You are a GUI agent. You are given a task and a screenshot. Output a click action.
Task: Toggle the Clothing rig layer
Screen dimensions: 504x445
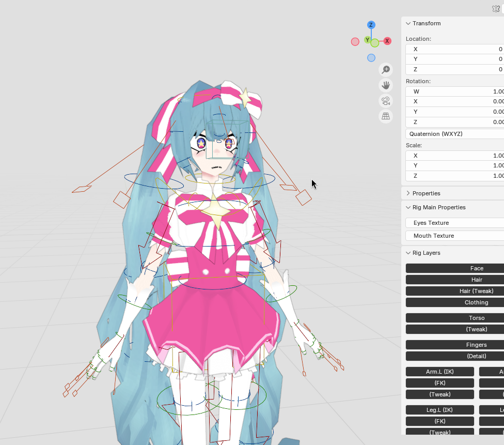pyautogui.click(x=455, y=302)
